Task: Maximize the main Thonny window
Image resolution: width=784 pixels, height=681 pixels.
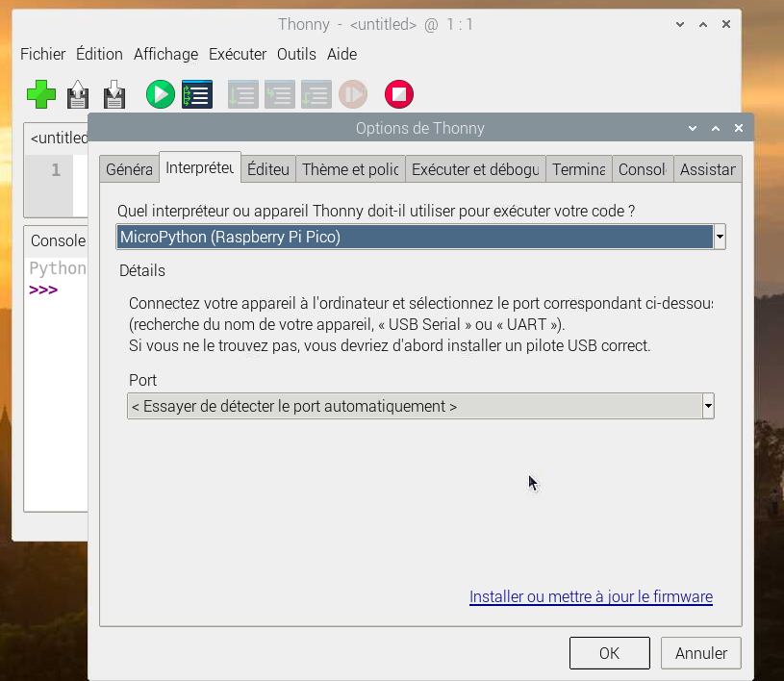Action: pyautogui.click(x=703, y=24)
